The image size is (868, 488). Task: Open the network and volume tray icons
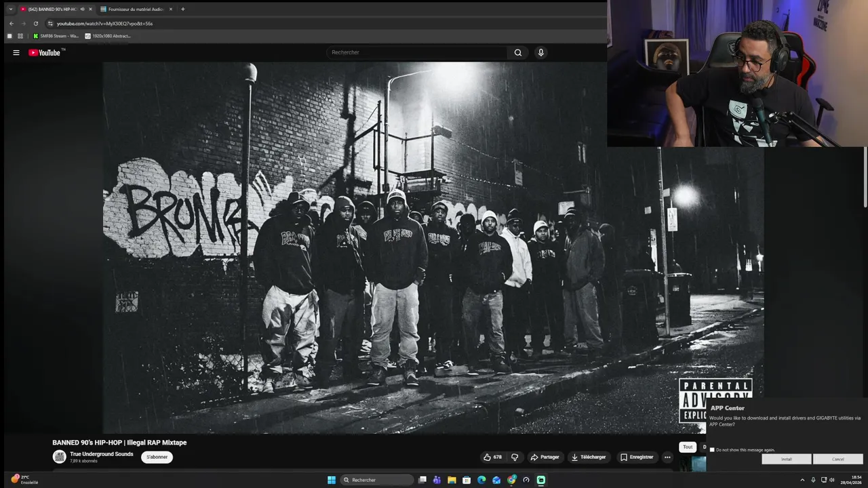tap(827, 480)
